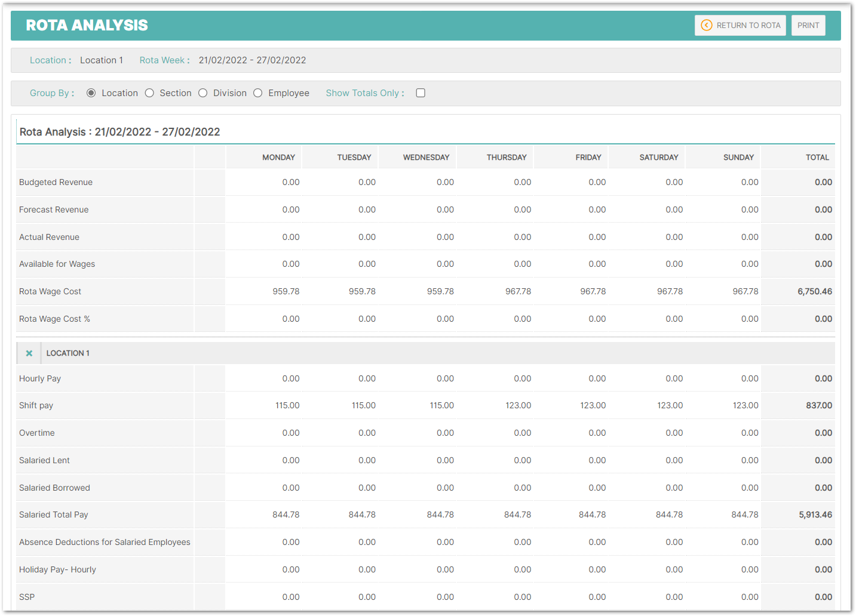Collapse the Location 1 group with X icon
This screenshot has width=856, height=616.
29,353
